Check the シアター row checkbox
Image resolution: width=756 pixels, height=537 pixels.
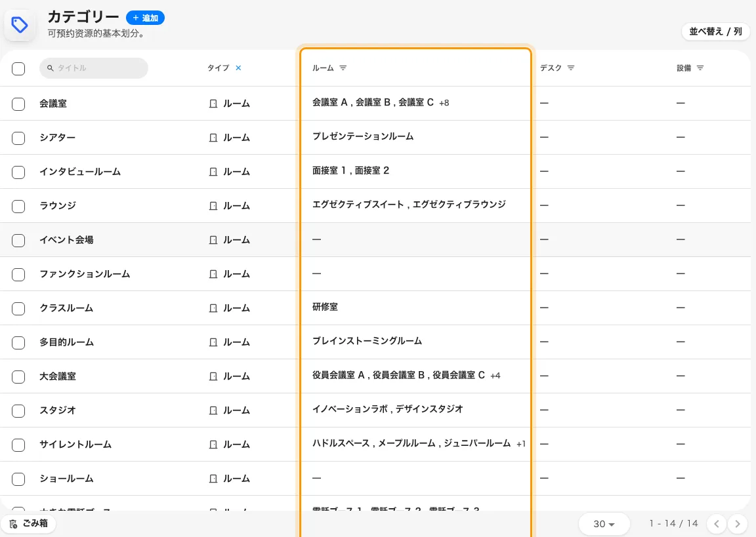18,138
